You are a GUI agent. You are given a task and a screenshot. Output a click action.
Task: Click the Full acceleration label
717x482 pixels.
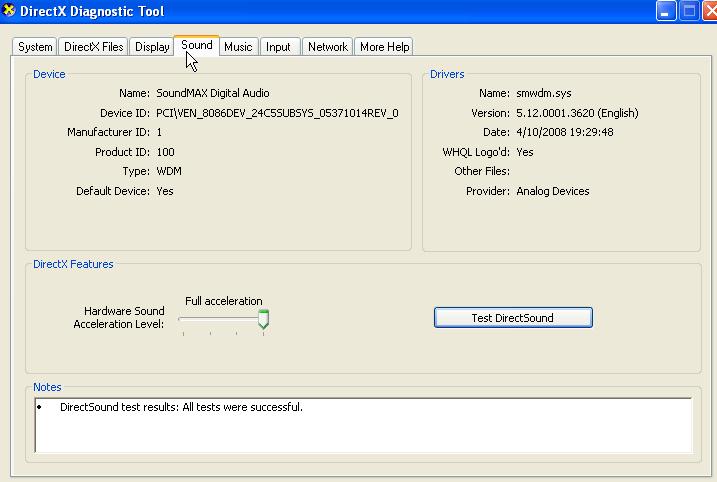[224, 301]
